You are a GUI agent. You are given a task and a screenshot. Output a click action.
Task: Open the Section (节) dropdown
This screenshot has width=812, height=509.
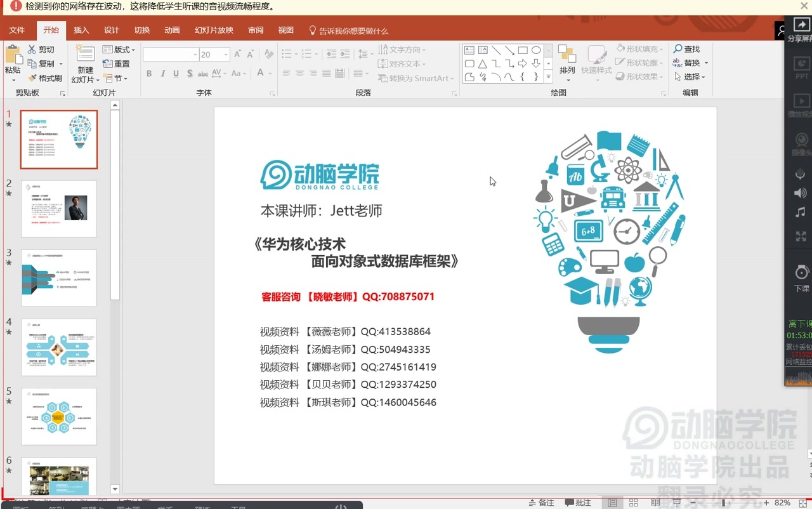[x=116, y=78]
